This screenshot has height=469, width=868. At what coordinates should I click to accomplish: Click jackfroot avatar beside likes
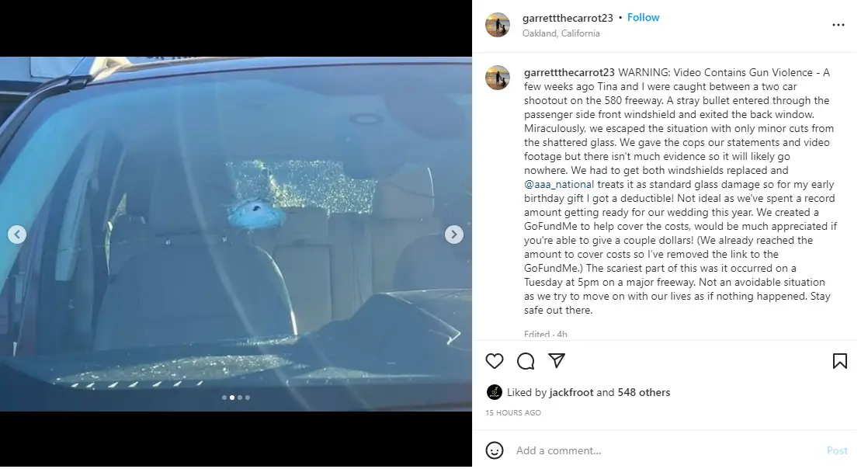(x=495, y=392)
